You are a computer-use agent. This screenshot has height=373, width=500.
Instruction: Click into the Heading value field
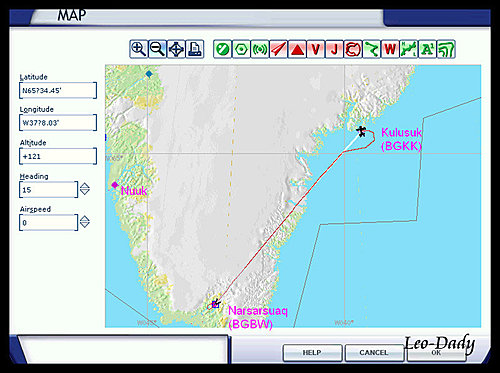coord(49,190)
